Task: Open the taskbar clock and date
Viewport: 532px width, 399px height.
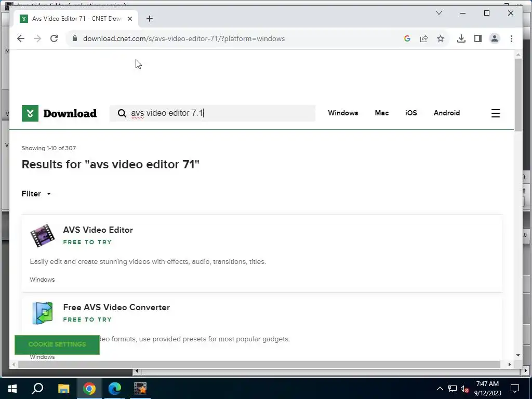Action: [x=487, y=389]
